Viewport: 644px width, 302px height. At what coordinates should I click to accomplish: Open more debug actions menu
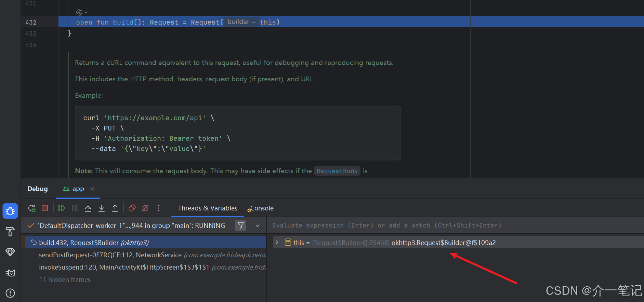(x=159, y=208)
